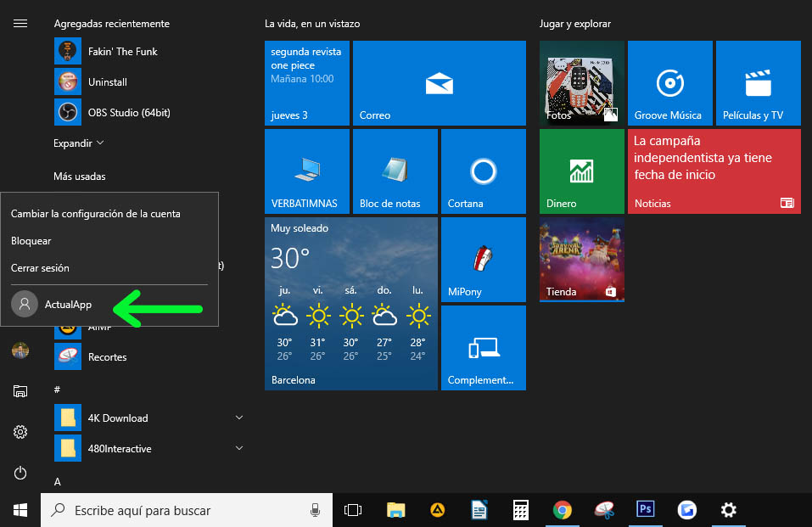Open the Correo mail tile
Image resolution: width=812 pixels, height=527 pixels.
pyautogui.click(x=440, y=83)
